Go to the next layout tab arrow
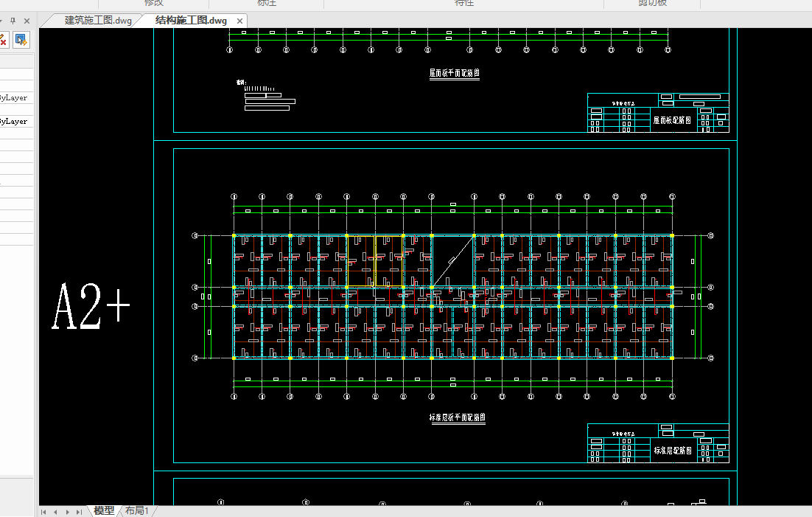The image size is (812, 517). point(67,512)
